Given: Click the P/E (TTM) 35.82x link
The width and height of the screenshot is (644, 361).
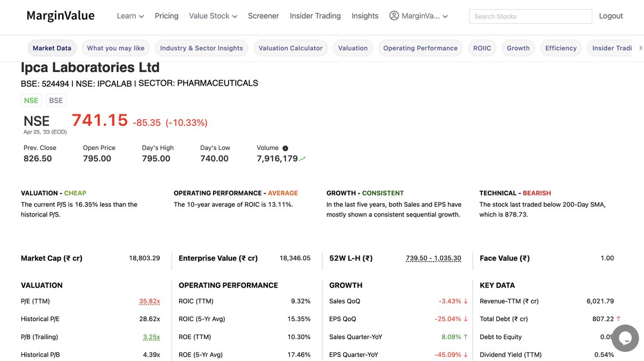Looking at the screenshot, I should coord(150,301).
